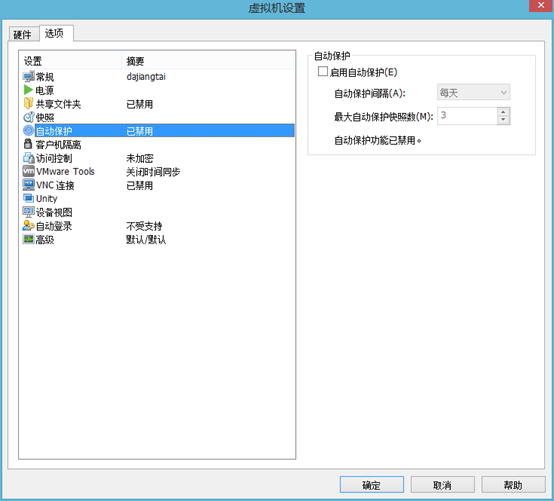Click the 客户机隔离 lock icon
Screen dimensions: 554x501
point(28,144)
